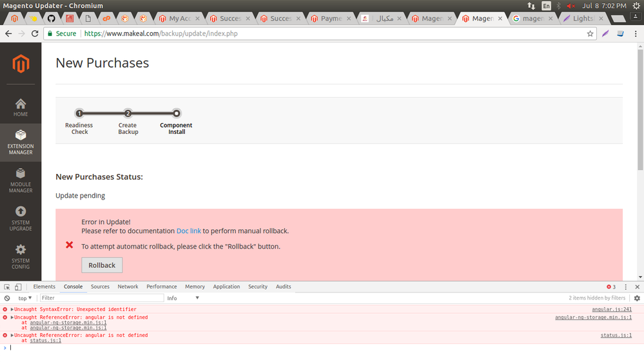
Task: Switch to the Audits tab
Action: (283, 287)
